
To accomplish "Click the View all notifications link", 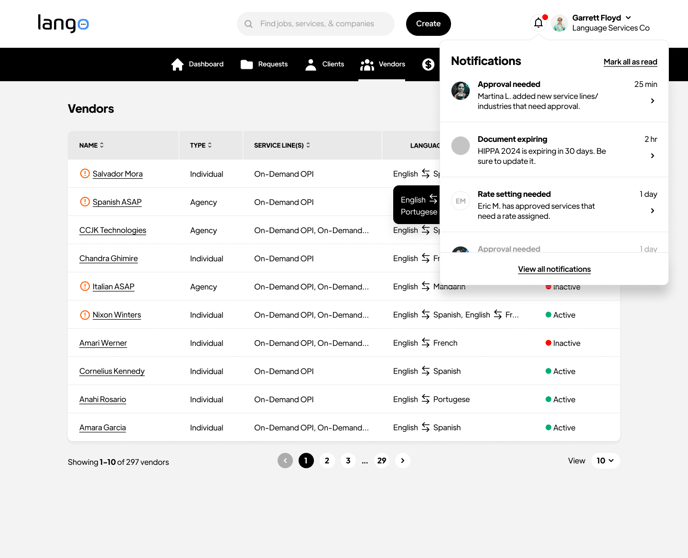I will pyautogui.click(x=554, y=269).
